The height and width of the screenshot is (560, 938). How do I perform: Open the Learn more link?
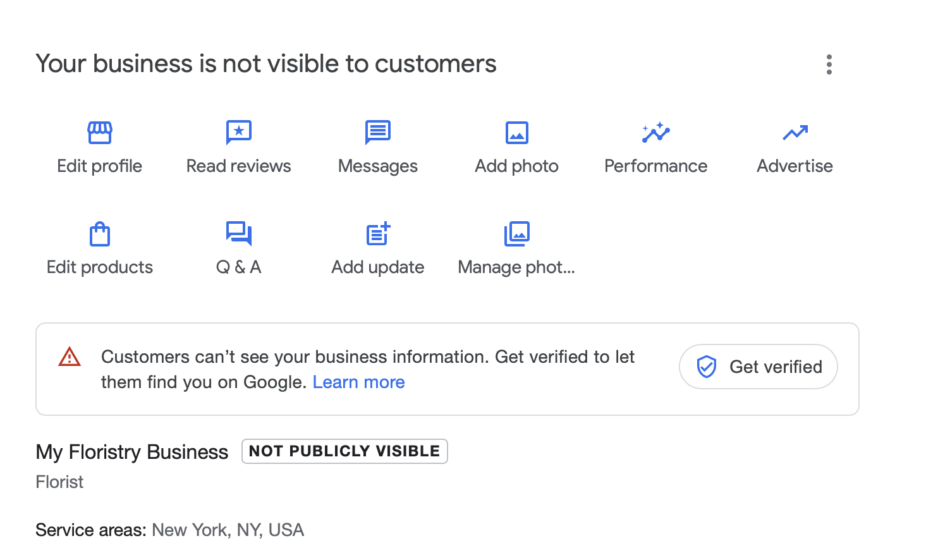358,382
